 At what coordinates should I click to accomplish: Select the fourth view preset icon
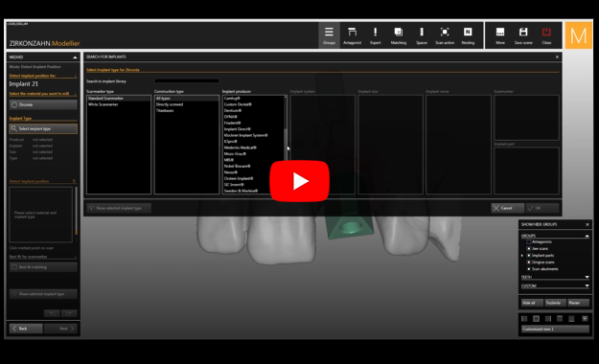pyautogui.click(x=560, y=319)
